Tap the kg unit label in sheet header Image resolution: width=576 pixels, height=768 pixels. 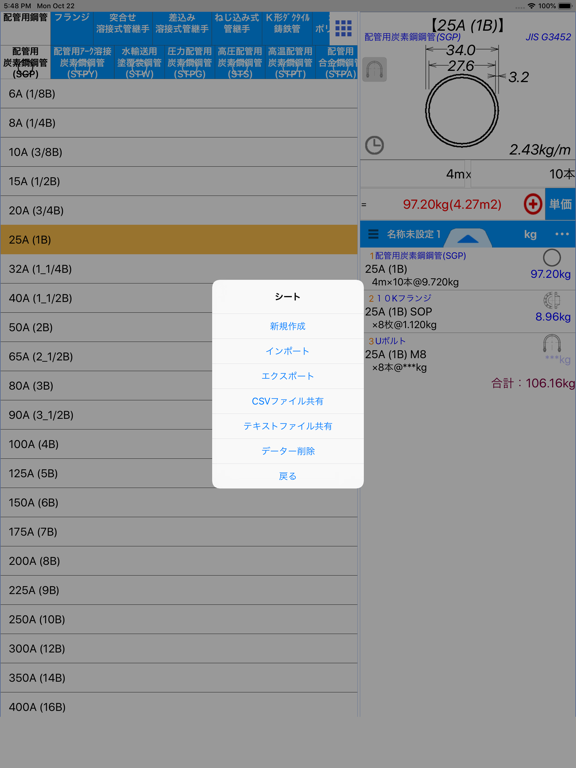click(530, 234)
